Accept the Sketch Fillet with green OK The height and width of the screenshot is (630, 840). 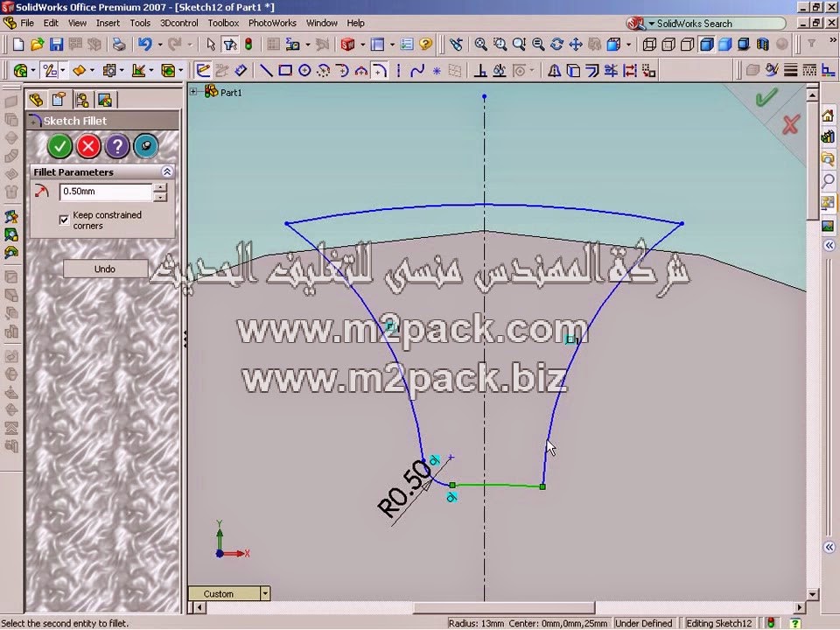(59, 146)
